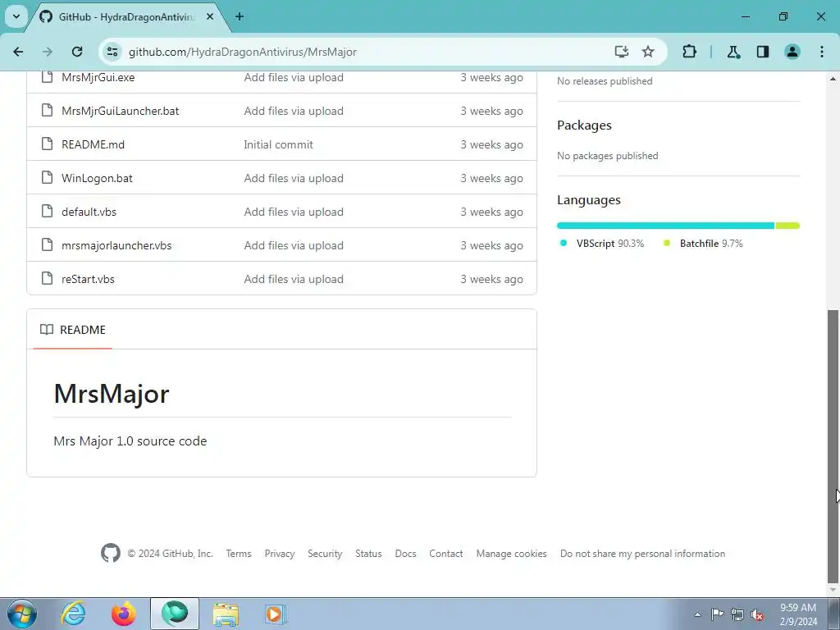Image resolution: width=840 pixels, height=630 pixels.
Task: Click the MrsMajor README heading
Action: (111, 394)
